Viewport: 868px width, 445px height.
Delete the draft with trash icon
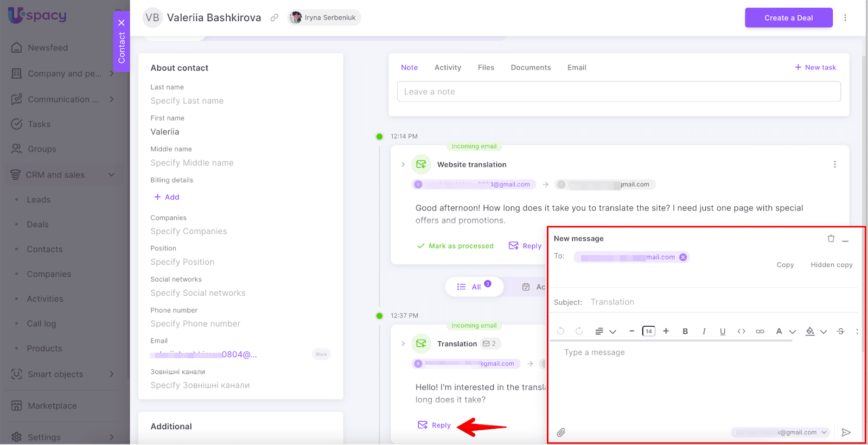point(831,239)
